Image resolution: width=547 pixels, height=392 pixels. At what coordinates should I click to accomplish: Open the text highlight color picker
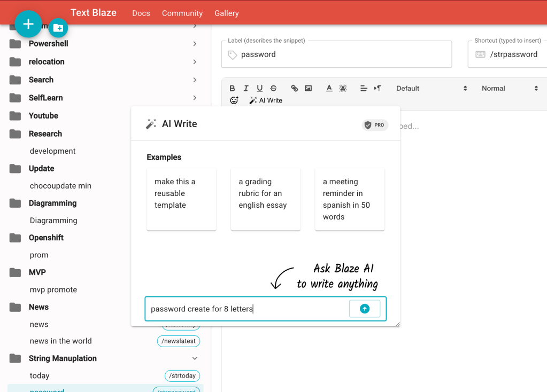343,88
